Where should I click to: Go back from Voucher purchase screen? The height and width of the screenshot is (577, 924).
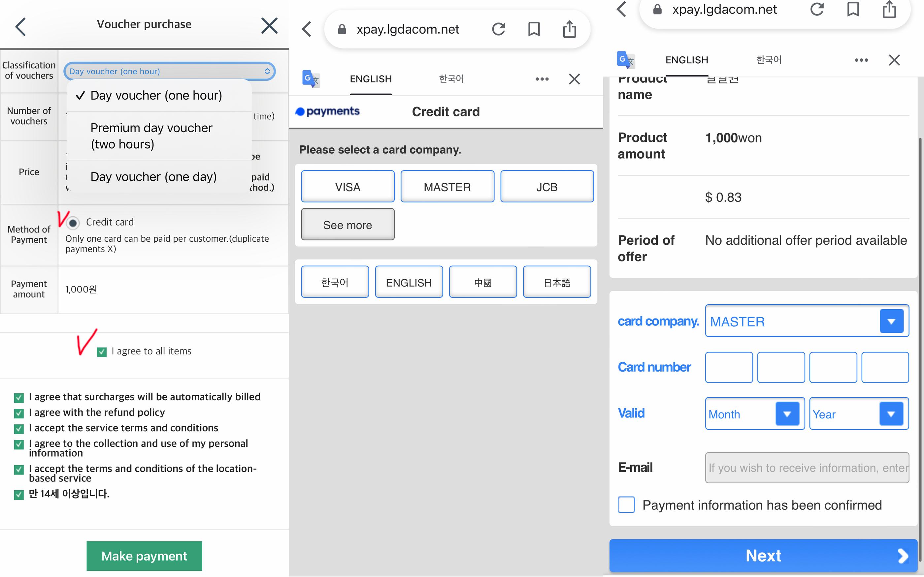click(x=20, y=27)
